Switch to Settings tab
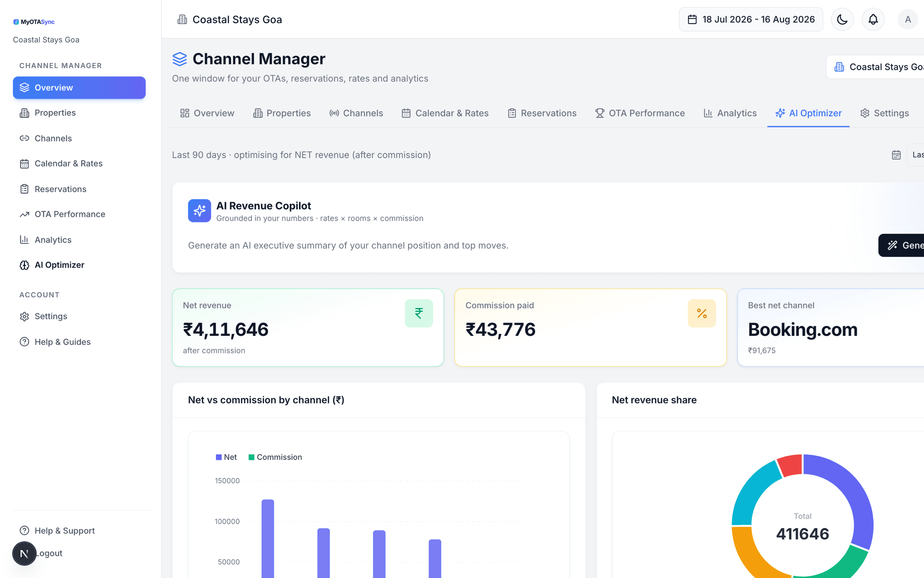This screenshot has height=578, width=924. pos(884,113)
